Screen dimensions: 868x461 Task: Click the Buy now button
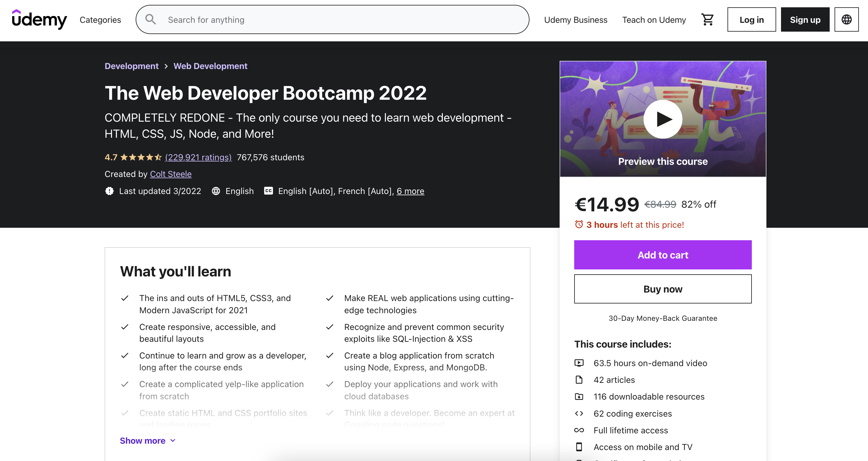(x=663, y=289)
